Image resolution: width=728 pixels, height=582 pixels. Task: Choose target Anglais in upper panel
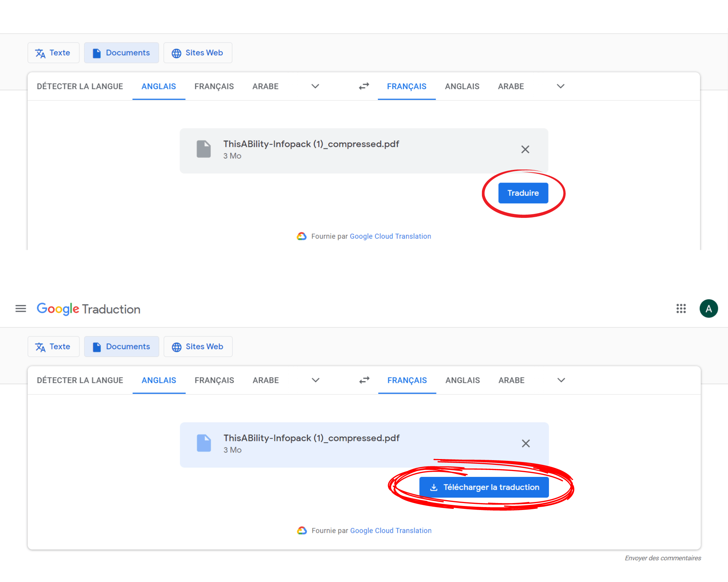click(462, 87)
